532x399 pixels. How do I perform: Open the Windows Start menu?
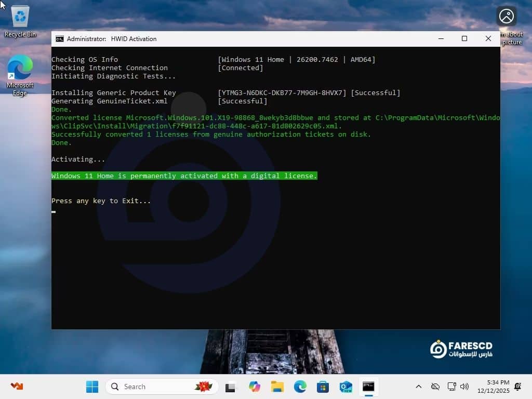pos(92,387)
